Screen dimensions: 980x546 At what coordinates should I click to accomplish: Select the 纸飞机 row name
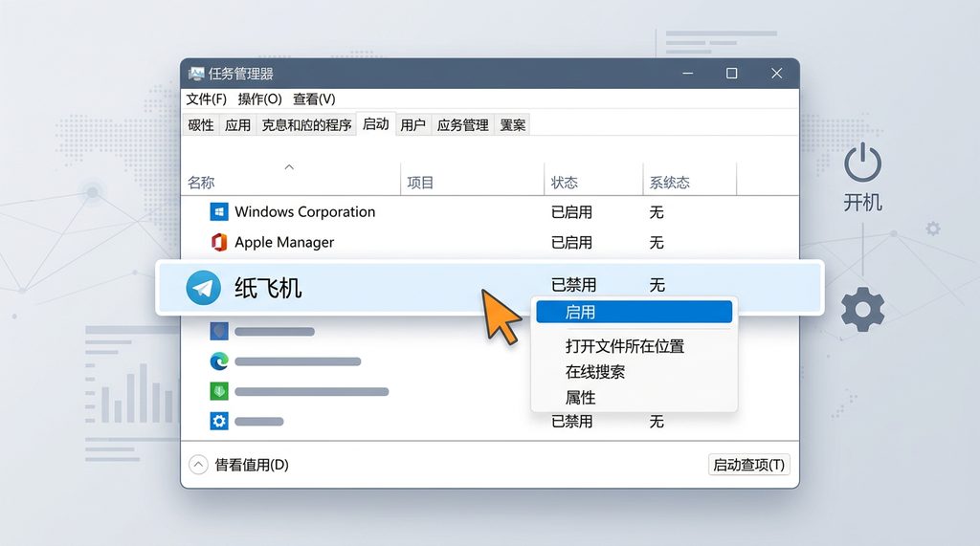point(268,288)
